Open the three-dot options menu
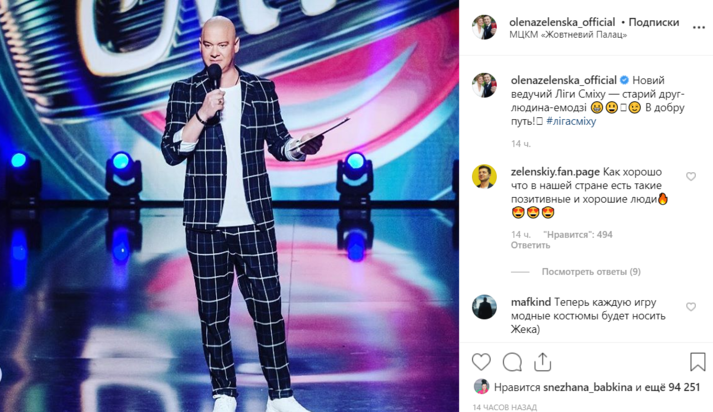This screenshot has height=412, width=713. pos(698,28)
